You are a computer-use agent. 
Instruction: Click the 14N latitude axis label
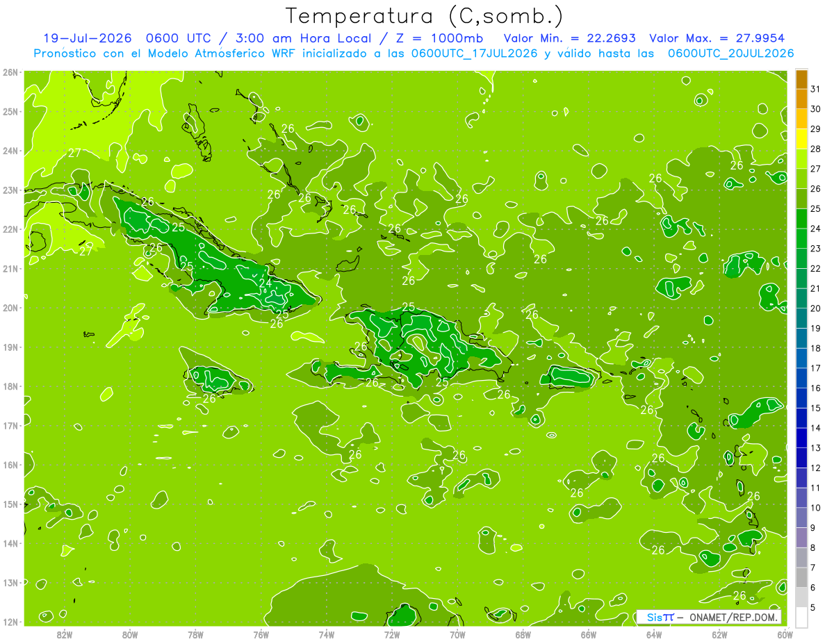[10, 543]
